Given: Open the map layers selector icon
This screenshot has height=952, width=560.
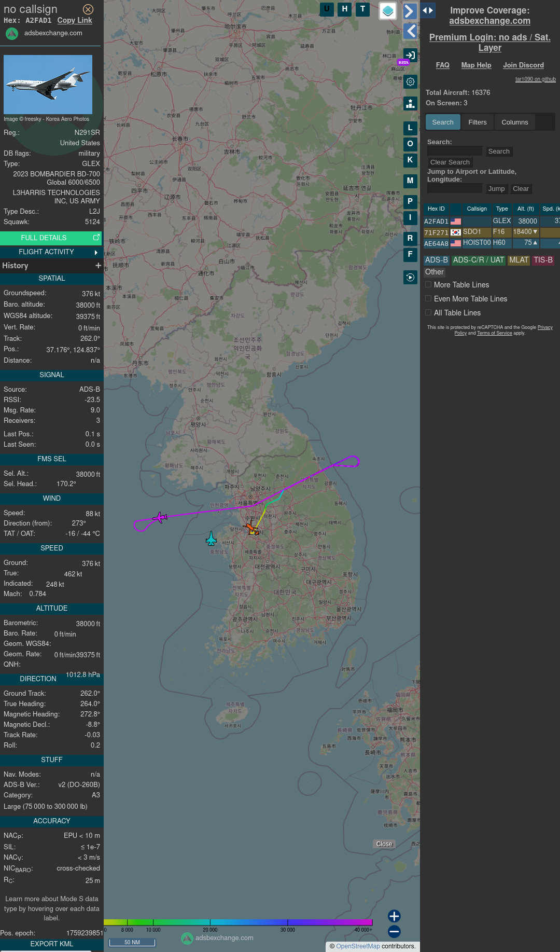Looking at the screenshot, I should [x=388, y=11].
